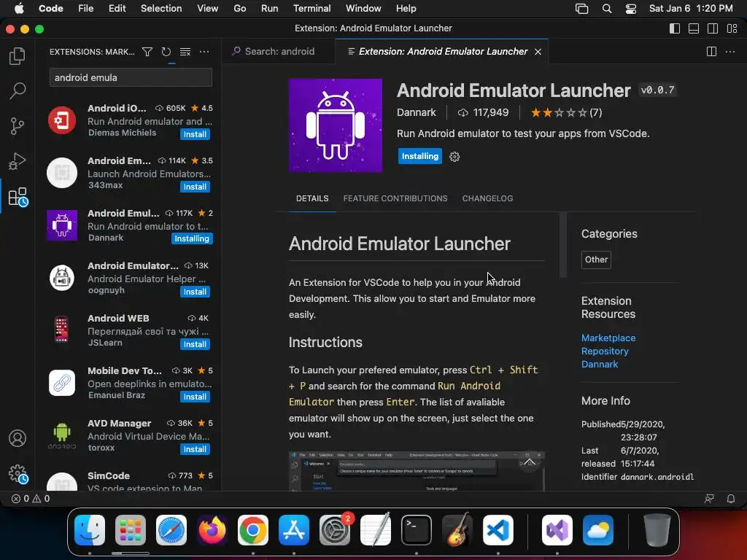Toggle the bottom panel layout icon
This screenshot has width=747, height=560.
click(694, 28)
